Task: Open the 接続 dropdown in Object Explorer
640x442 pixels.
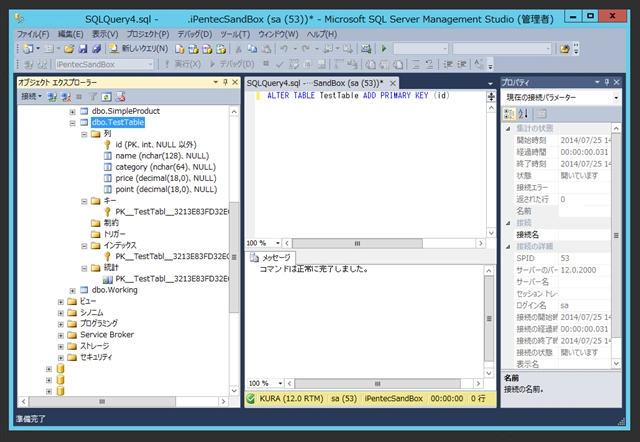Action: [31, 97]
